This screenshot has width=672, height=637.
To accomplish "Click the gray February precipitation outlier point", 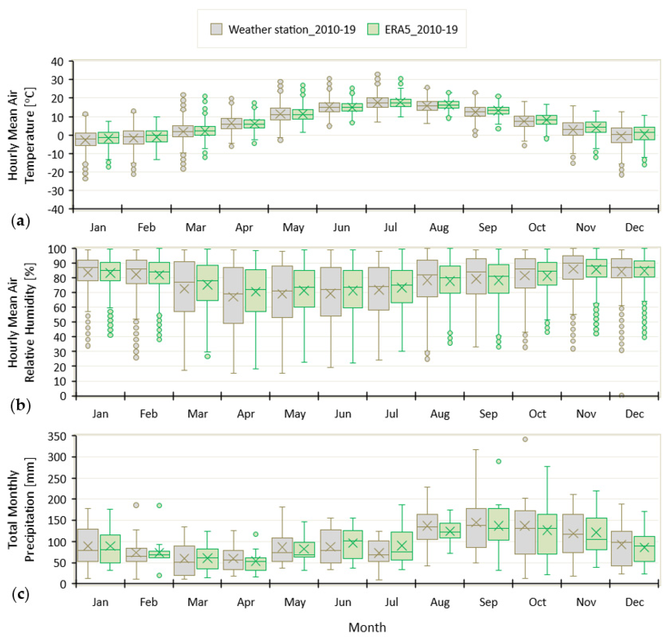I will (136, 505).
